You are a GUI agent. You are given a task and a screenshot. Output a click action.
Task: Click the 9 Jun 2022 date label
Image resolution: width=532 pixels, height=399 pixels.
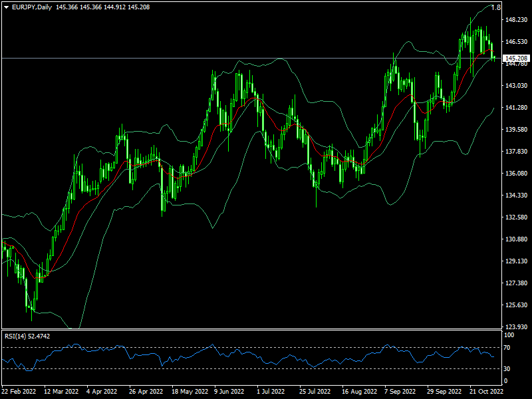coord(229,391)
